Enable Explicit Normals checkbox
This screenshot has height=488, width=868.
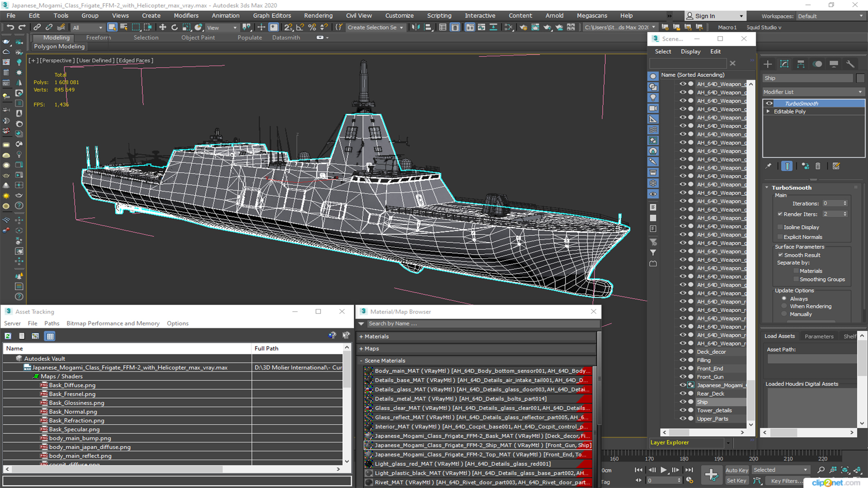point(780,237)
